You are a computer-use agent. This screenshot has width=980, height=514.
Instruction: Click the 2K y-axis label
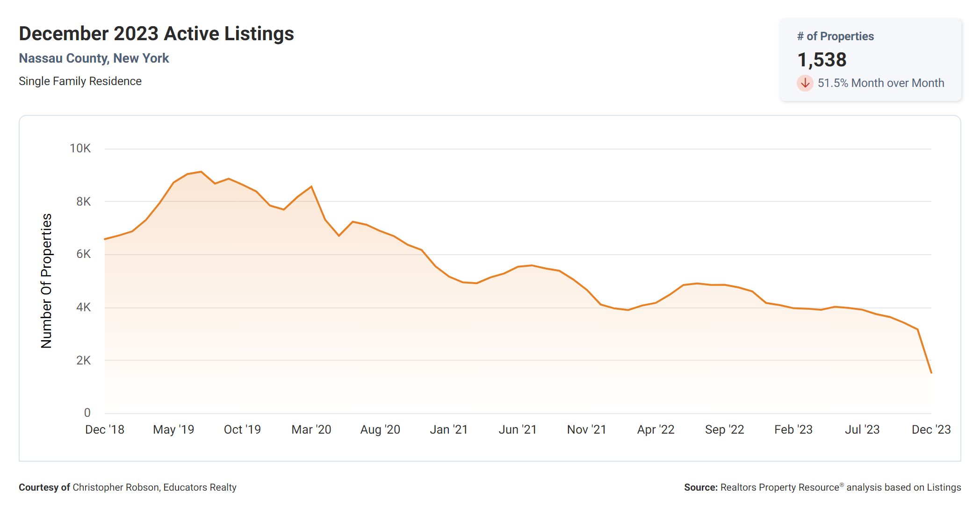click(x=83, y=361)
